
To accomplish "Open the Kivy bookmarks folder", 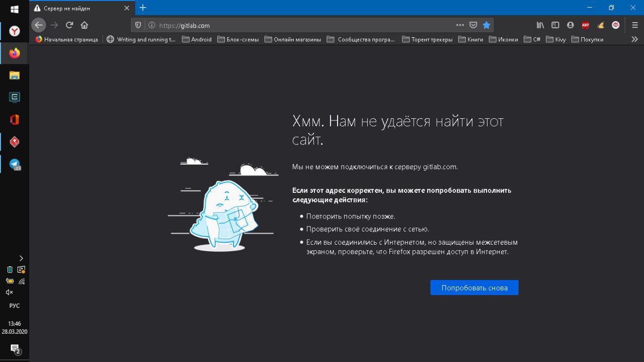I will click(556, 39).
